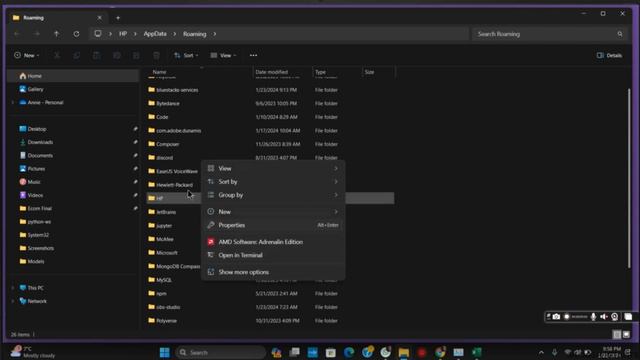The width and height of the screenshot is (640, 360).
Task: Open Desktop in the navigation pane
Action: click(73, 129)
